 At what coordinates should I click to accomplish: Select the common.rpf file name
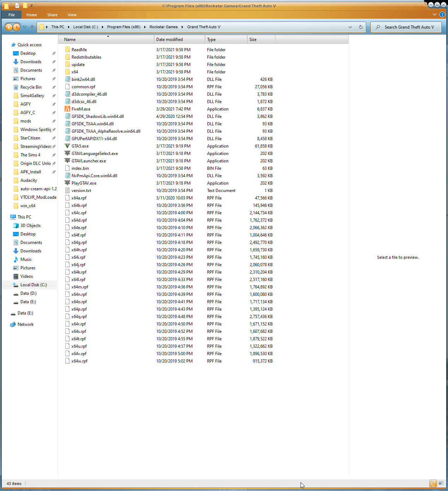83,87
